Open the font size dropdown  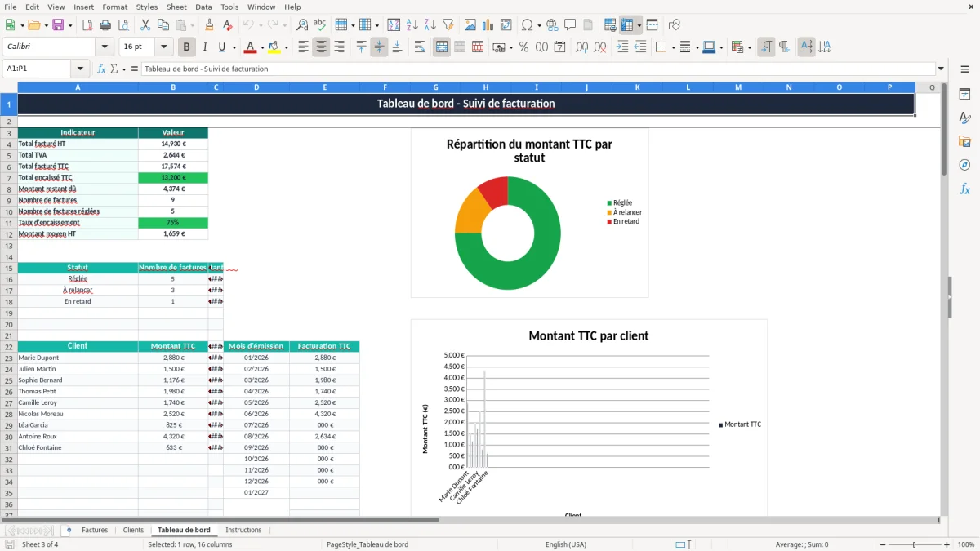click(164, 47)
